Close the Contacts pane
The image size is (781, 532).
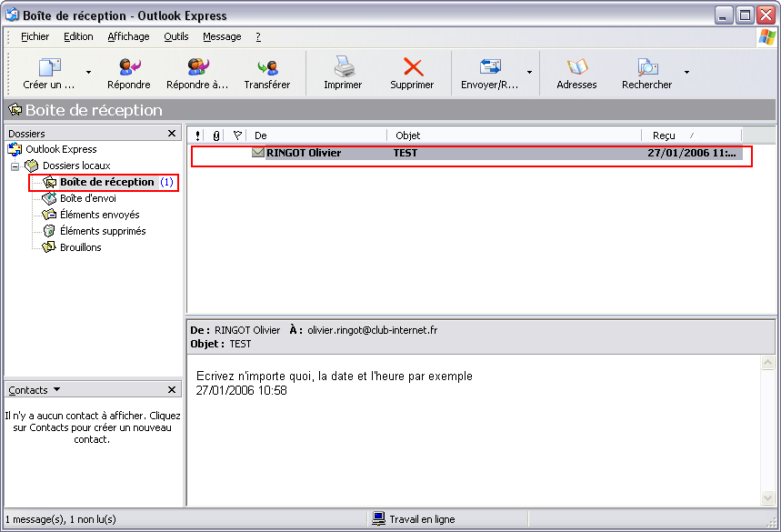click(172, 389)
